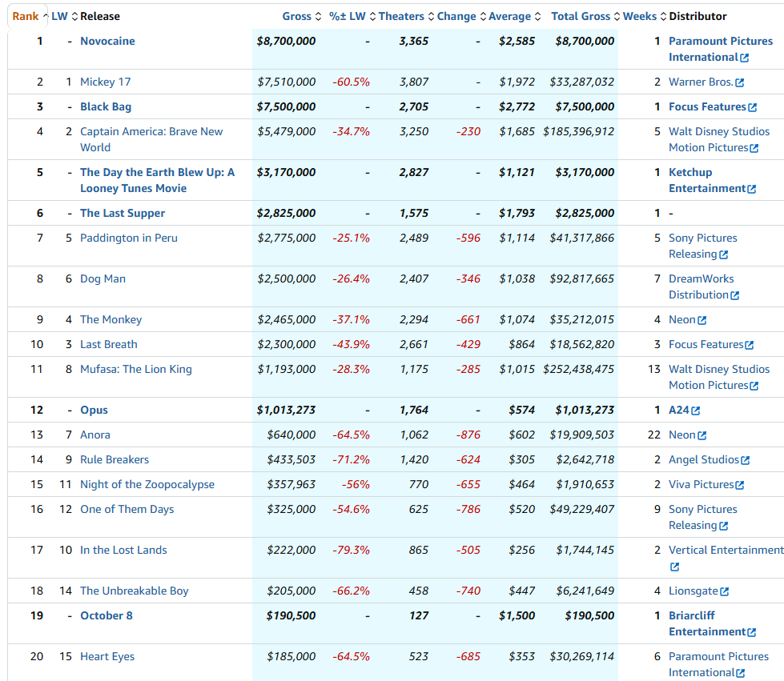Sort by Distributor column header
Viewport: 784px width, 681px height.
click(698, 16)
